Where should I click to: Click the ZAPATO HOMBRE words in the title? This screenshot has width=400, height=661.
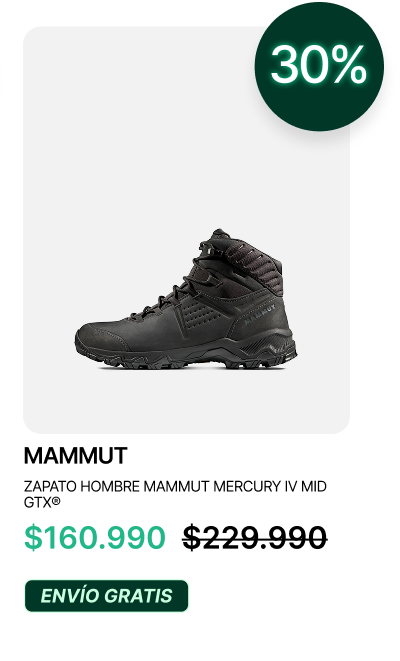tap(81, 486)
